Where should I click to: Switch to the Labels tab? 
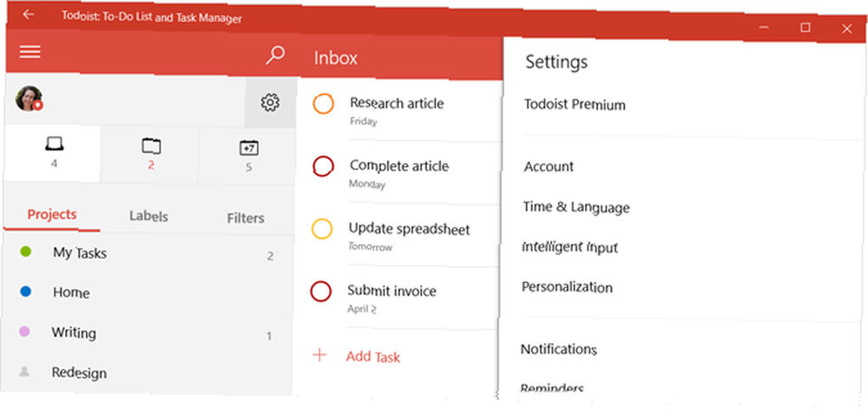(148, 216)
